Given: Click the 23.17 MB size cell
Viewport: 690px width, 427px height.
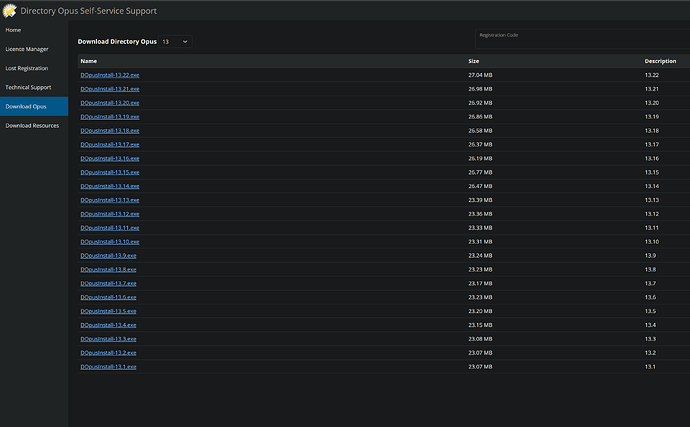Looking at the screenshot, I should pyautogui.click(x=480, y=283).
